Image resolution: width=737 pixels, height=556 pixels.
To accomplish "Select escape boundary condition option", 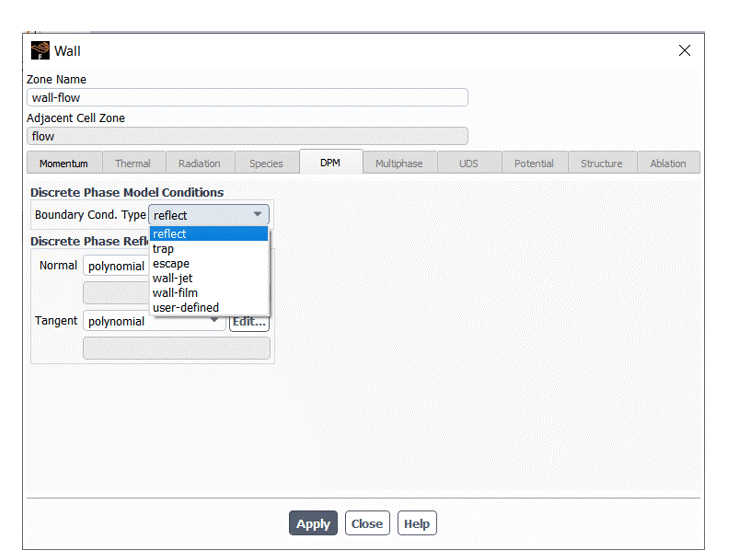I will pos(171,264).
